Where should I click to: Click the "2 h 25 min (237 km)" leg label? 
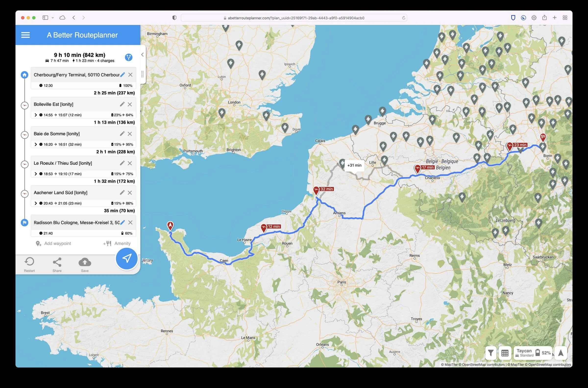(114, 93)
